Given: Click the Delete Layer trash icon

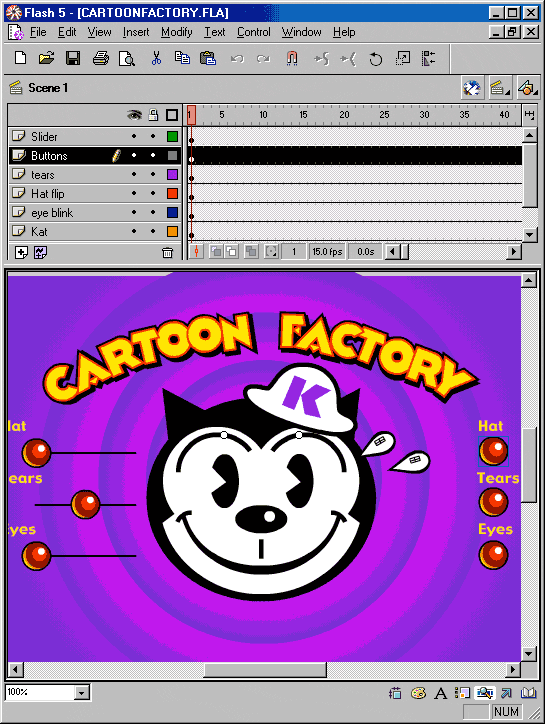Looking at the screenshot, I should click(167, 252).
